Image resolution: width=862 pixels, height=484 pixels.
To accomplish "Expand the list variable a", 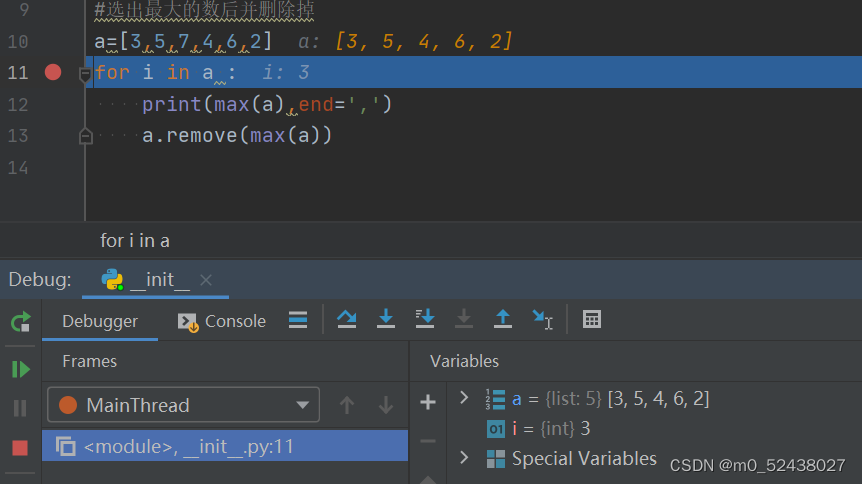I will pos(464,398).
